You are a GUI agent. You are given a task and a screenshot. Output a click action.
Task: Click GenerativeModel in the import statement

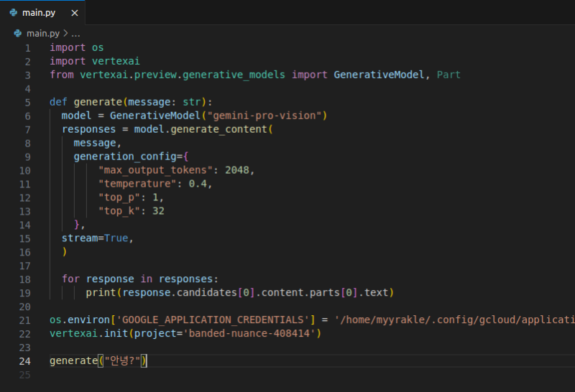click(x=380, y=75)
